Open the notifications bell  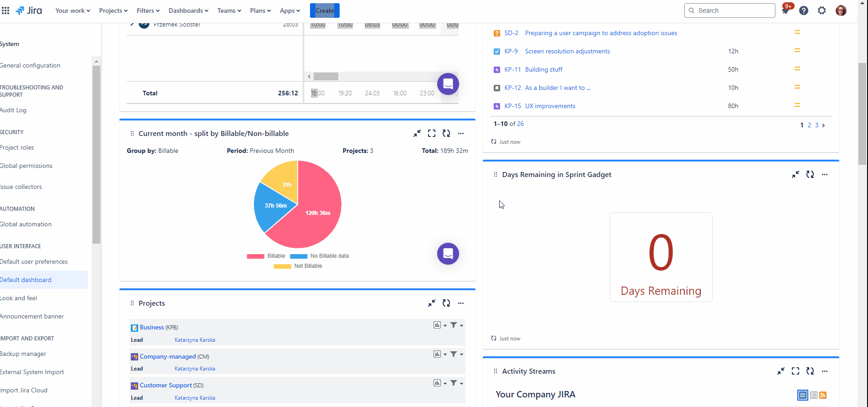pos(785,10)
